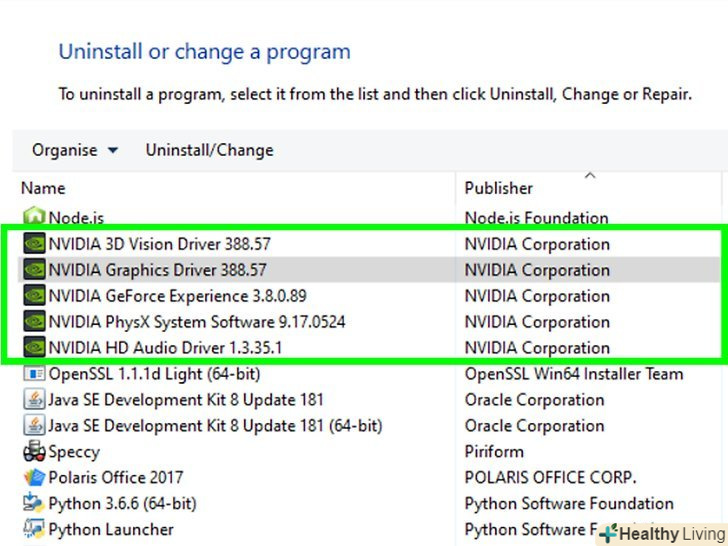Click the Polaris Office 2017 icon

pos(34,477)
